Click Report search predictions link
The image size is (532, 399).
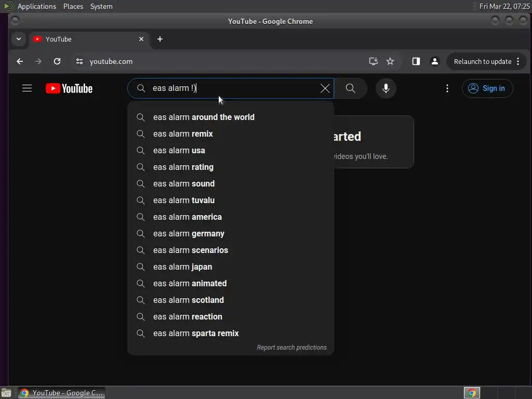click(x=291, y=348)
